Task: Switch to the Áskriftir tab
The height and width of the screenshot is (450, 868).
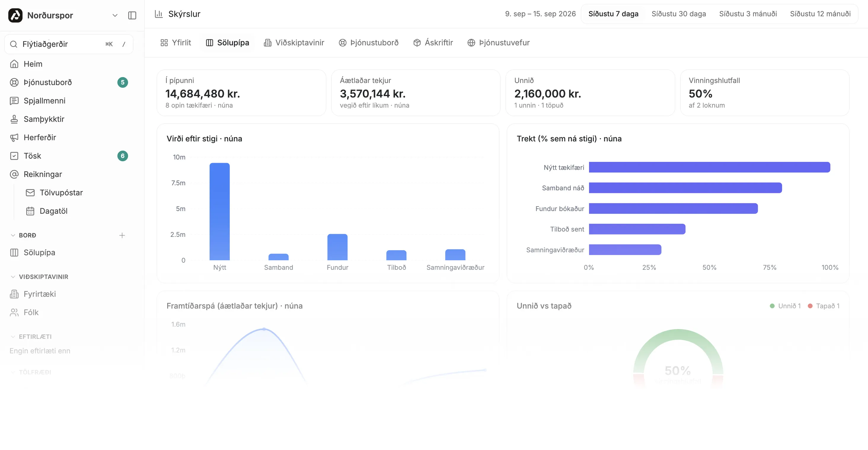Action: point(433,43)
